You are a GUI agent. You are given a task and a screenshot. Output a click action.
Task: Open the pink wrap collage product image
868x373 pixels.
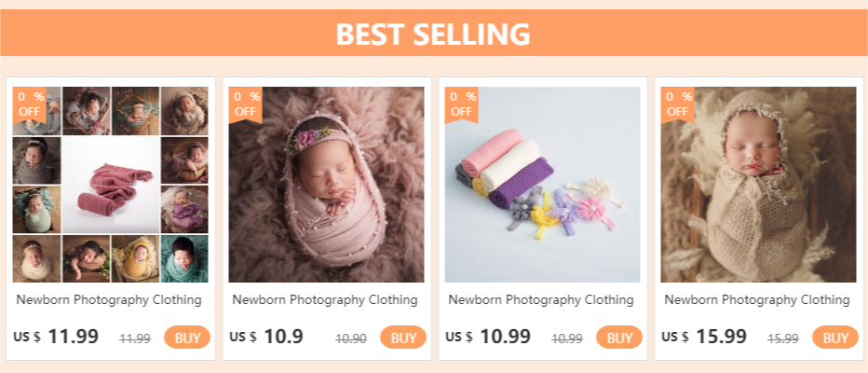click(x=110, y=185)
